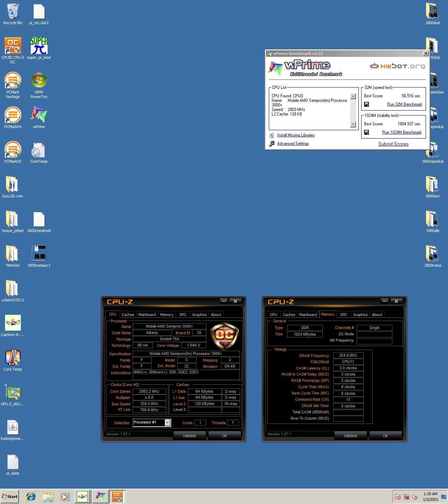
Task: Open Windows Media Player taskbar icon
Action: tap(65, 497)
